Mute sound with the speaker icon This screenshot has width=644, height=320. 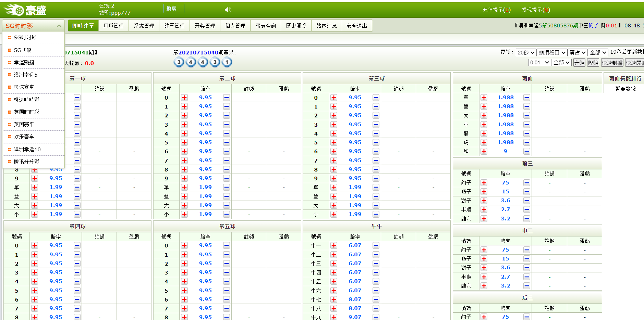tap(228, 10)
